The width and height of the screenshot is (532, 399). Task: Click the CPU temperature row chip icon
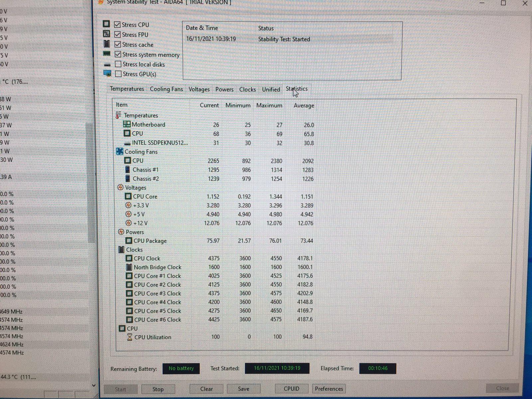[x=127, y=133]
